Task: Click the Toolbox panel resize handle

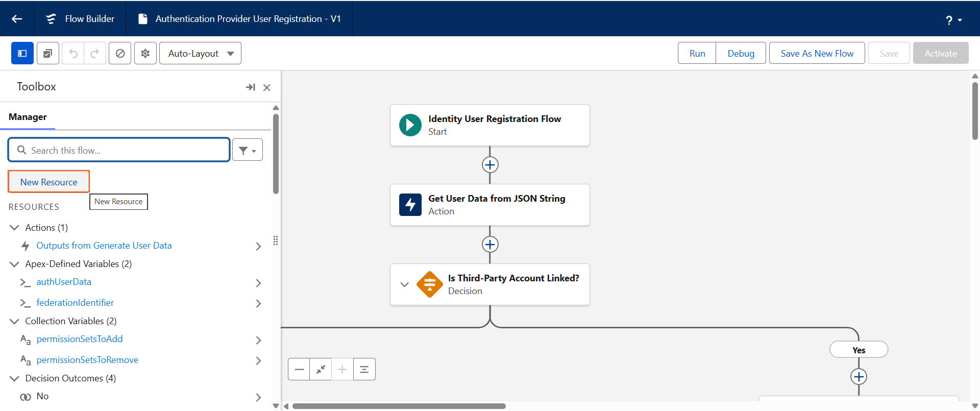Action: (x=276, y=240)
